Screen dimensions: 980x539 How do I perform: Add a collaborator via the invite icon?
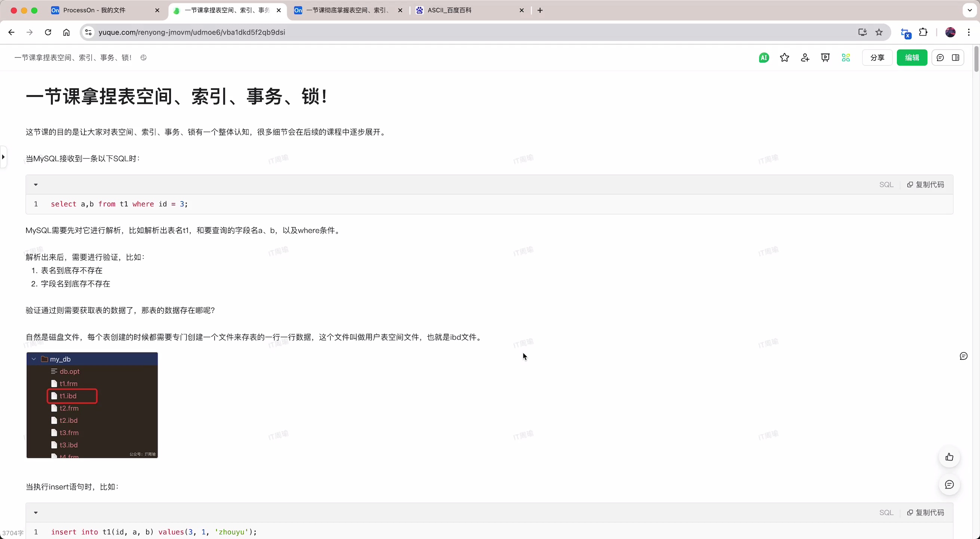coord(805,58)
